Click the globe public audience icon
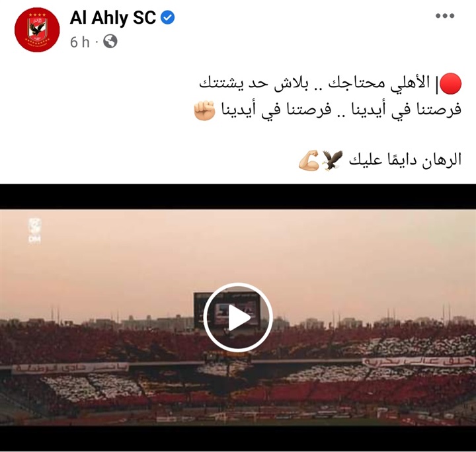Image resolution: width=476 pixels, height=452 pixels. point(110,42)
